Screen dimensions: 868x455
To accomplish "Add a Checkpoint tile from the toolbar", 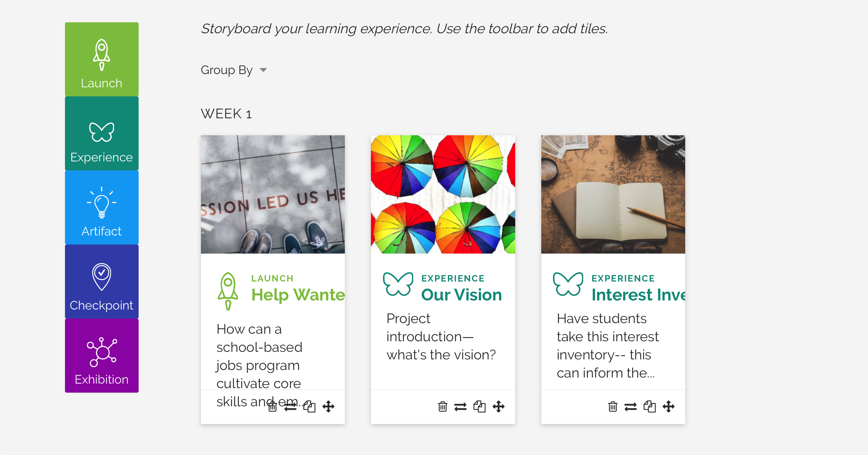I will pyautogui.click(x=102, y=282).
